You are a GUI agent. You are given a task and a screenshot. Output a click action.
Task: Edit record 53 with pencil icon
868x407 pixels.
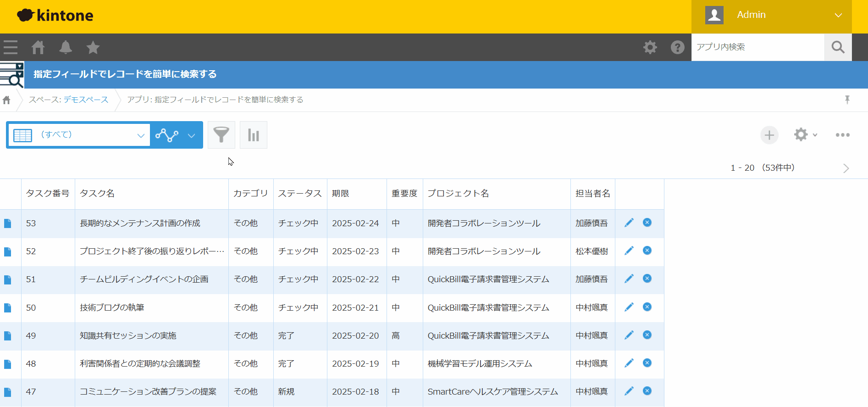tap(629, 223)
